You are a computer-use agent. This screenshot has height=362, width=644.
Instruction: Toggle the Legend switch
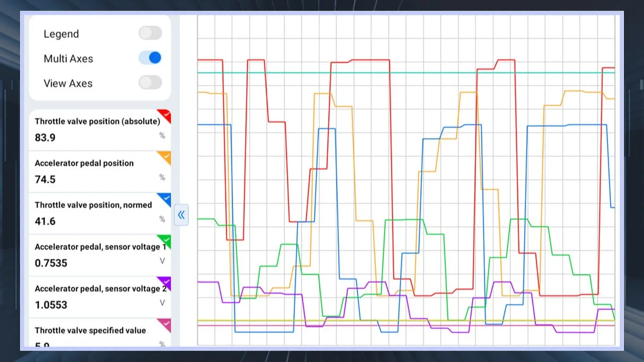[150, 33]
